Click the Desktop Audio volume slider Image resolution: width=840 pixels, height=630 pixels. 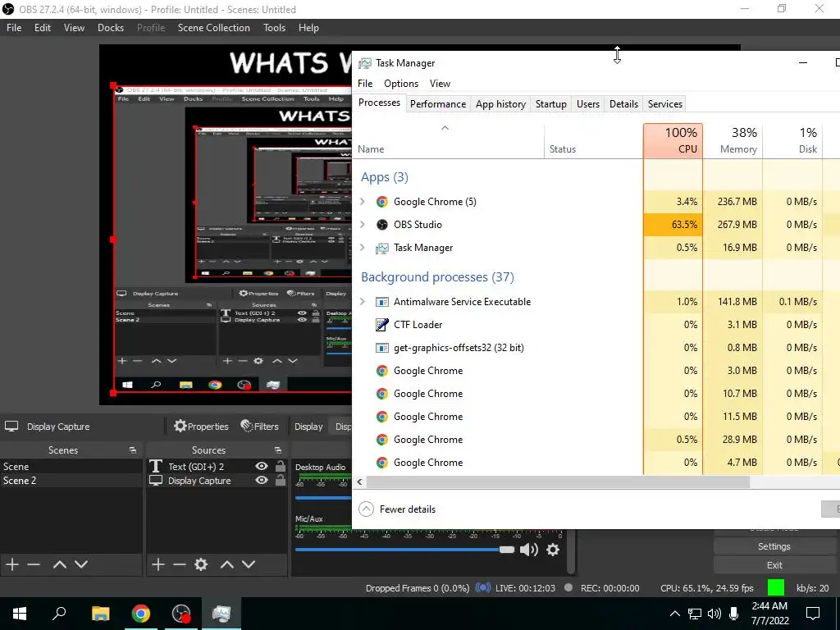coord(323,498)
